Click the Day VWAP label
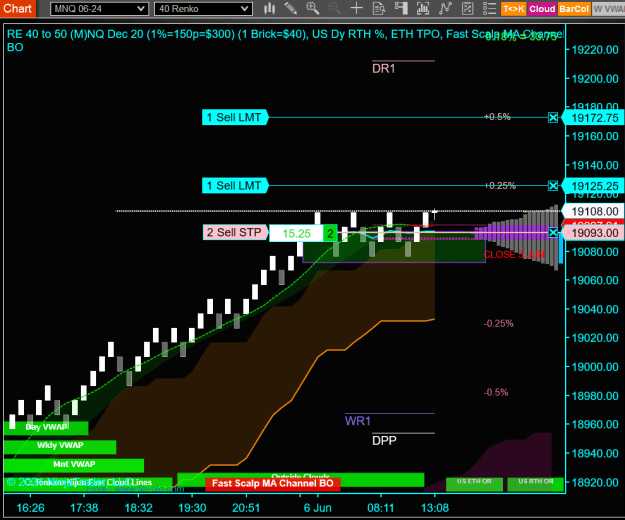This screenshot has width=625, height=520. point(46,427)
